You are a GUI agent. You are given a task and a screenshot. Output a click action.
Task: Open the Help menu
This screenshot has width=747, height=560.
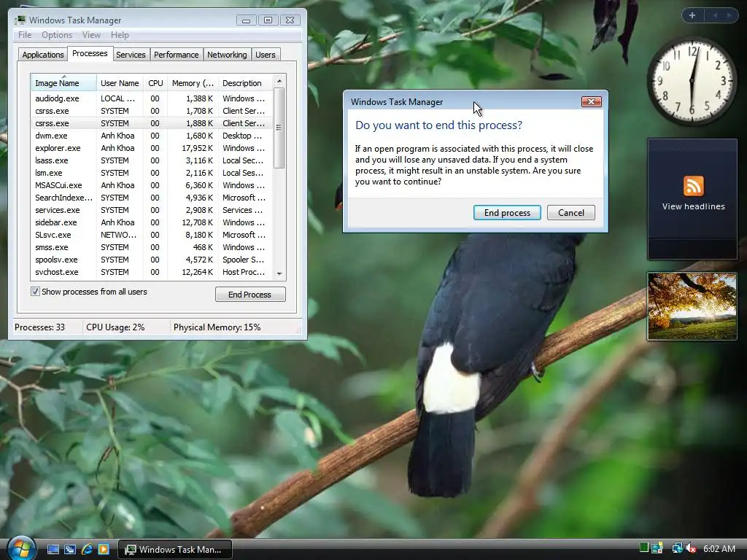(120, 35)
